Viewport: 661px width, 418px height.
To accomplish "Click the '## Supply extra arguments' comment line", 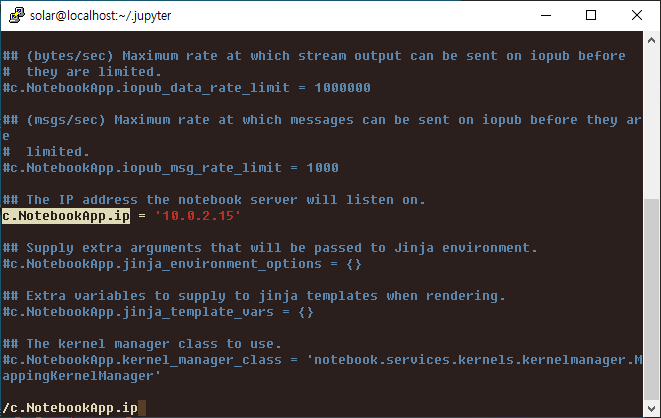I will pyautogui.click(x=270, y=248).
